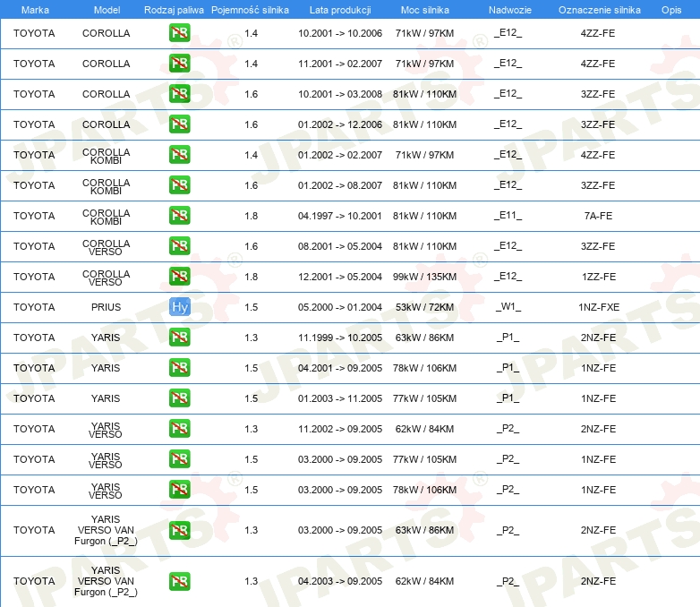
Task: Click petrol icon for Corolla 01.2002 -> 12.2006
Action: coord(179,124)
